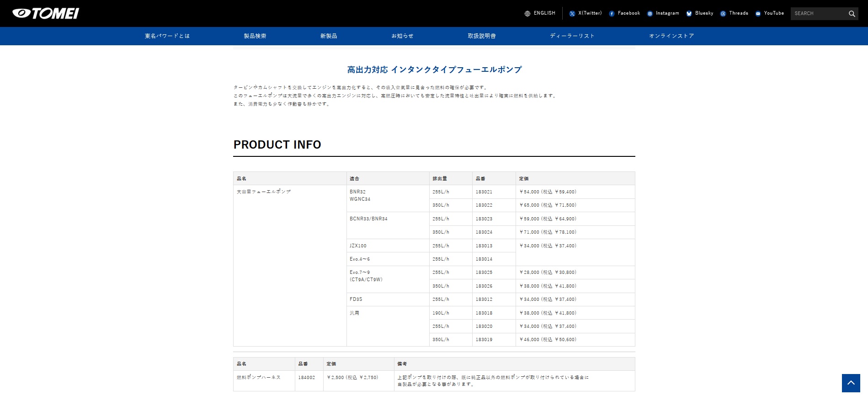Open ディーラーリスト menu item

pyautogui.click(x=572, y=36)
